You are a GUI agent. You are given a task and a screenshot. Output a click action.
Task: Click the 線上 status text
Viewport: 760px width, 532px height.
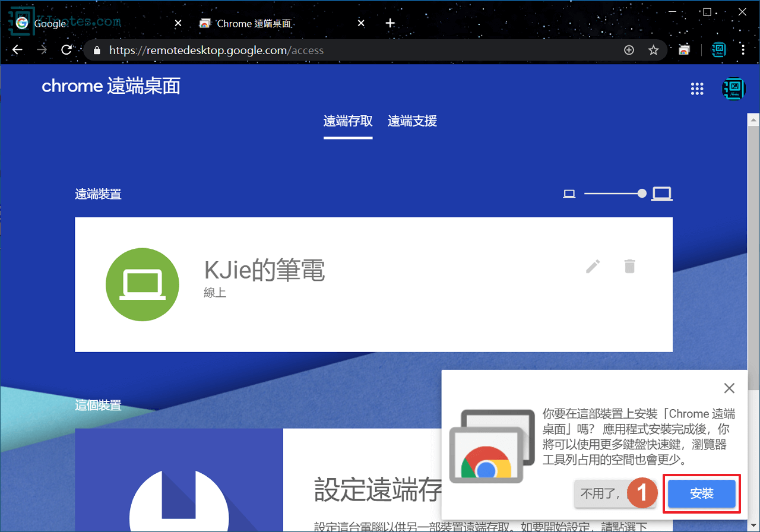(x=215, y=293)
